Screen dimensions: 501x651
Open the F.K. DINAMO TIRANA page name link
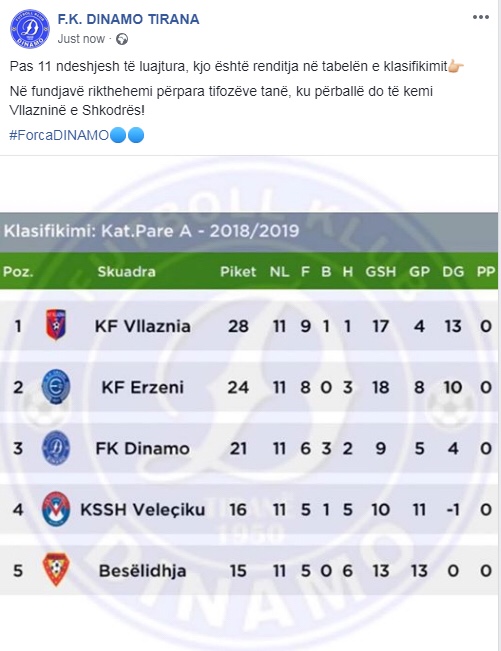point(128,19)
